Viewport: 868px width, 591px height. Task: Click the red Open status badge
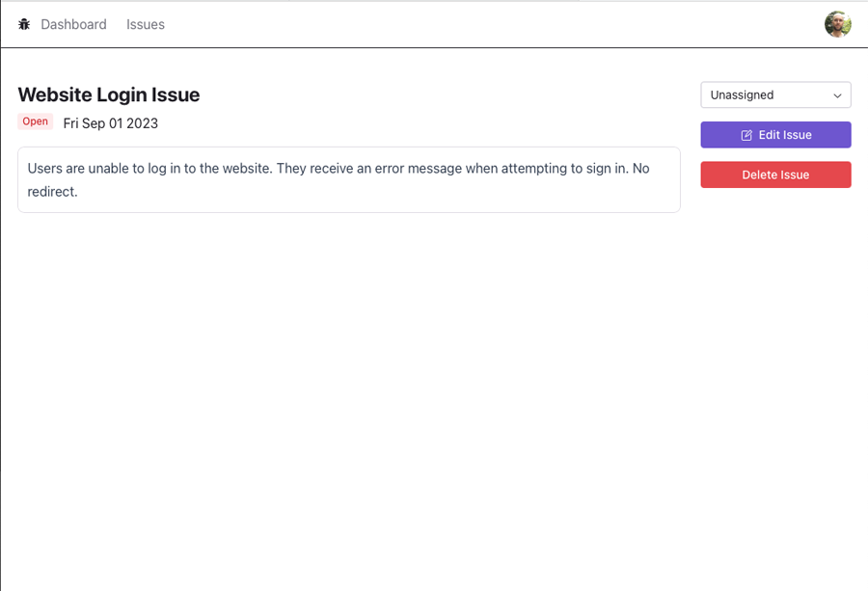tap(36, 121)
